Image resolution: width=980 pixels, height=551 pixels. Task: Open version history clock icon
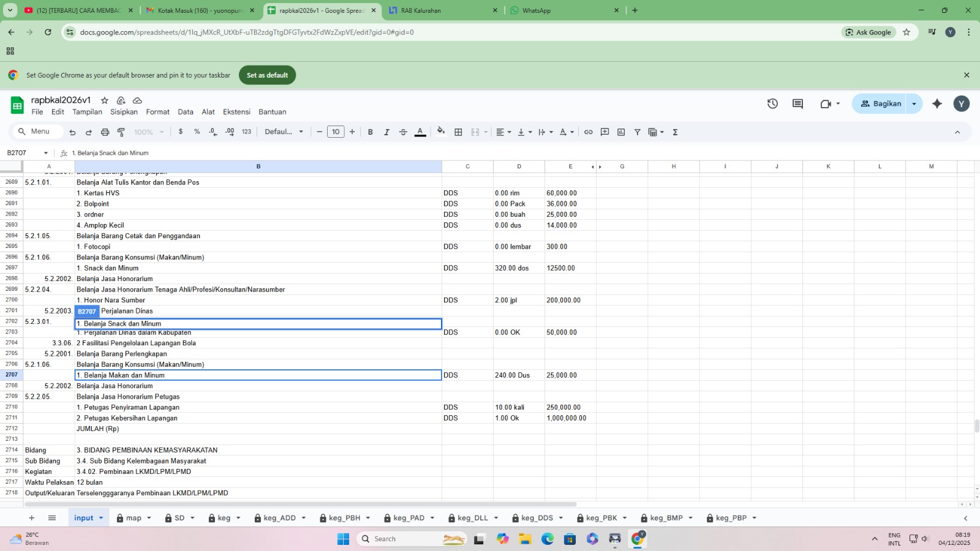pos(772,104)
